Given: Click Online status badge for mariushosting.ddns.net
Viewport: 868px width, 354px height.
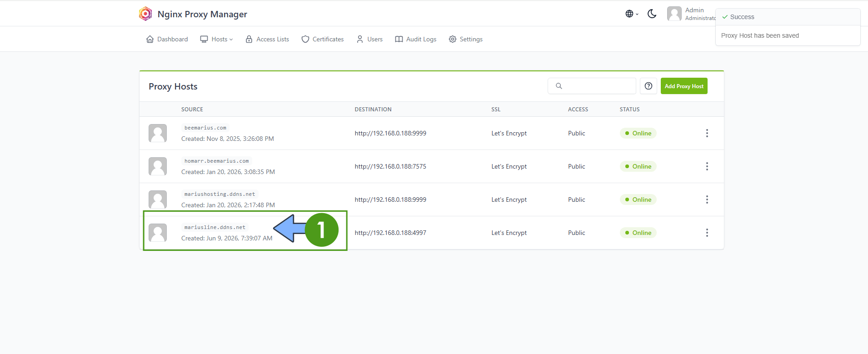Looking at the screenshot, I should tap(638, 199).
